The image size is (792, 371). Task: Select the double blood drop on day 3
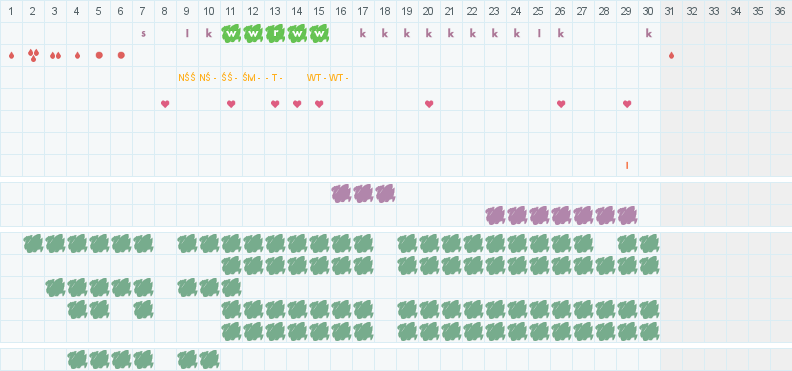[x=56, y=56]
